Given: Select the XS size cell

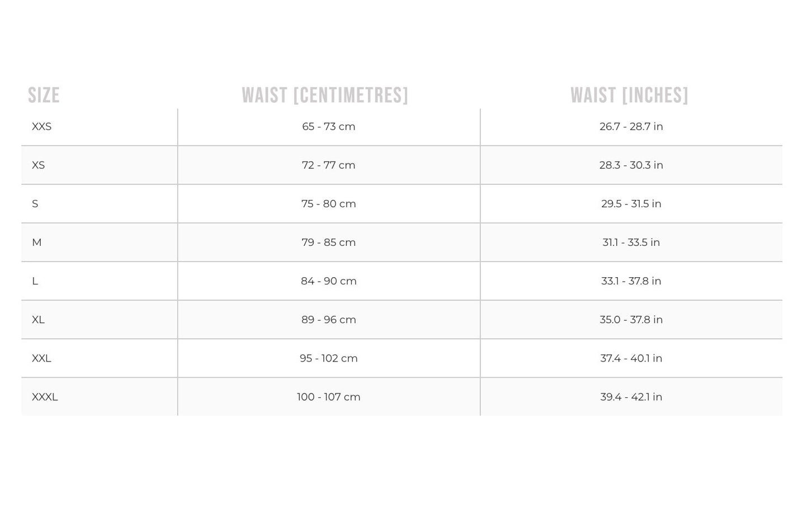Looking at the screenshot, I should click(39, 165).
